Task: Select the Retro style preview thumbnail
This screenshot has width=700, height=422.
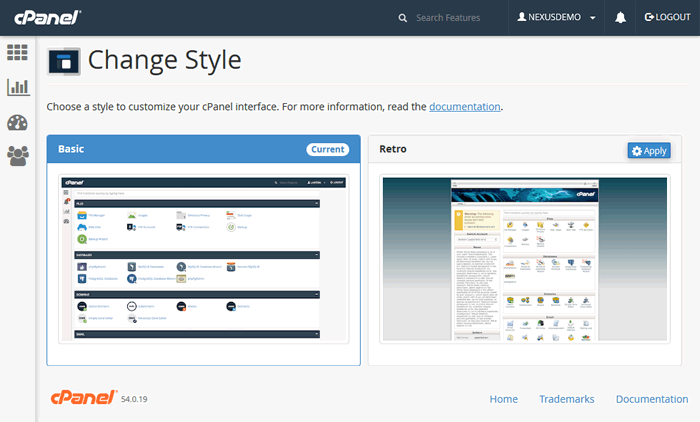Action: [x=525, y=259]
